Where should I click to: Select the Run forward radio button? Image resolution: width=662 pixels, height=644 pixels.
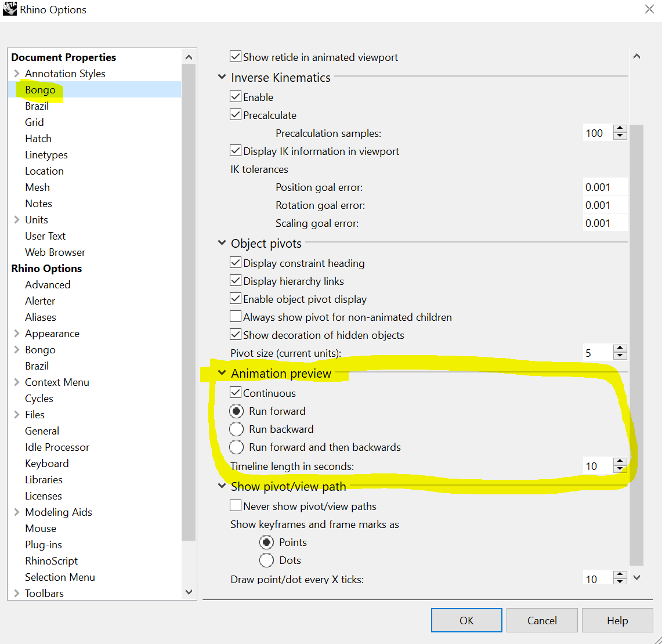(237, 411)
